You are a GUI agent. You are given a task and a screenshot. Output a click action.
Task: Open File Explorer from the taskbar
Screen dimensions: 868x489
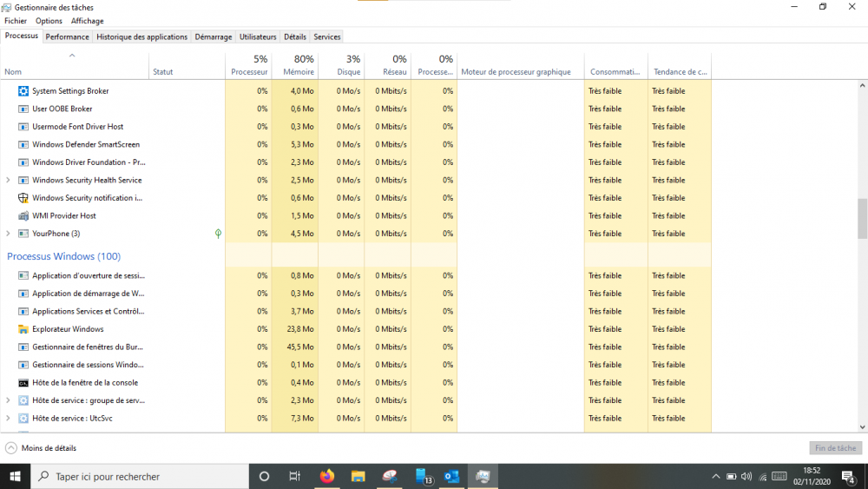(x=358, y=476)
